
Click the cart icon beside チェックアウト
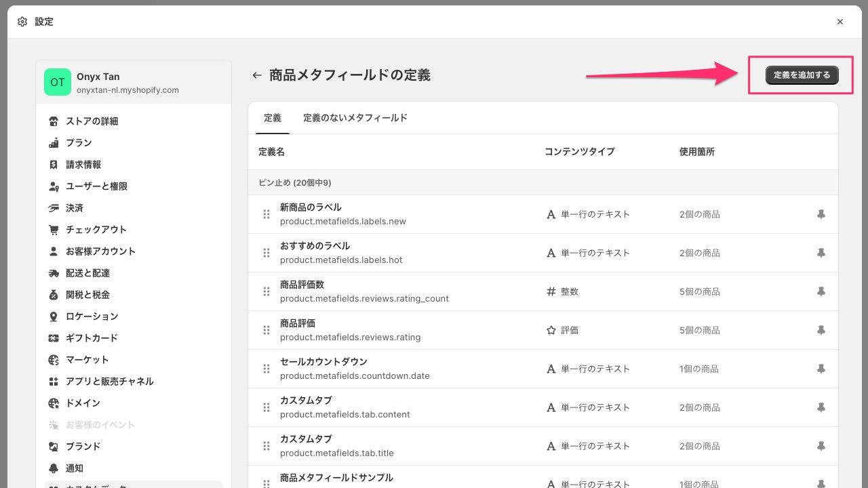(x=54, y=230)
